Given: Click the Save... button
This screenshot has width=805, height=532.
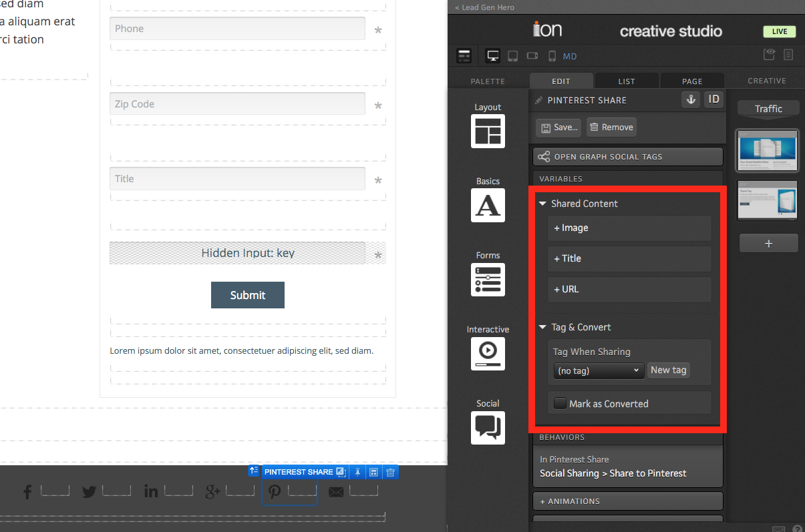Looking at the screenshot, I should [x=558, y=127].
